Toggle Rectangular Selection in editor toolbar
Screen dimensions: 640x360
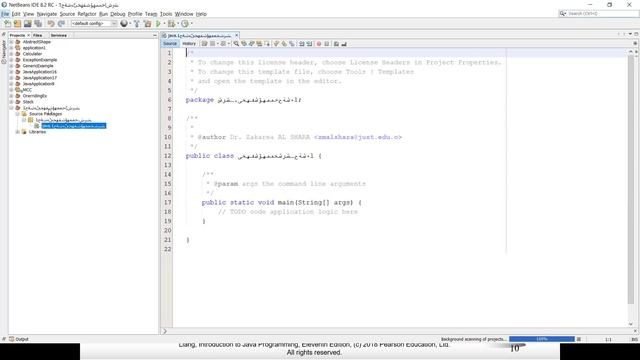coord(267,44)
